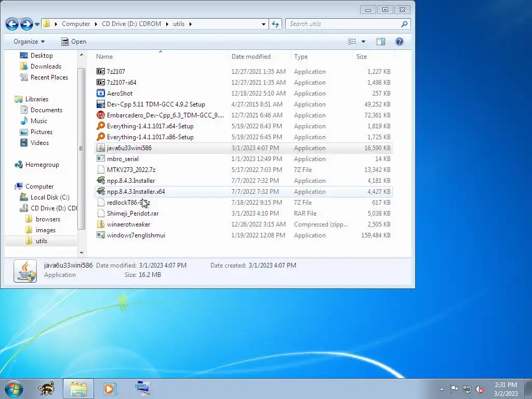Click the Change your view icon
The height and width of the screenshot is (399, 532).
[352, 42]
